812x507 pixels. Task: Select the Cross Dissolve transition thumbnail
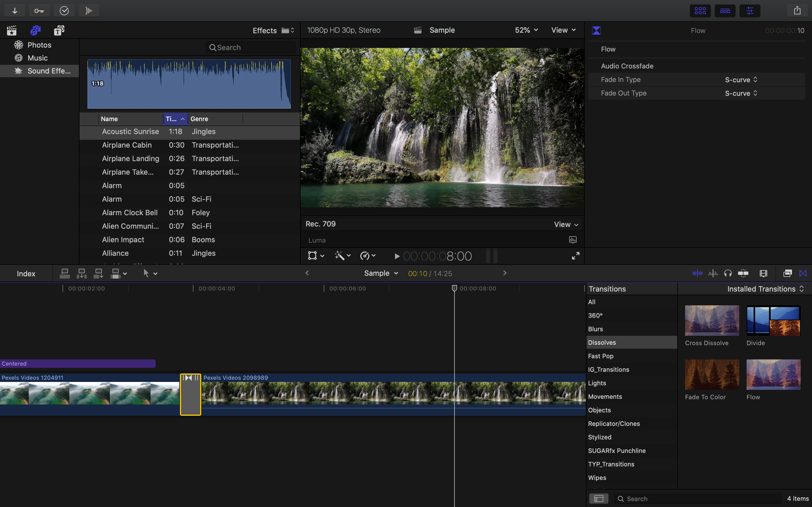(712, 320)
